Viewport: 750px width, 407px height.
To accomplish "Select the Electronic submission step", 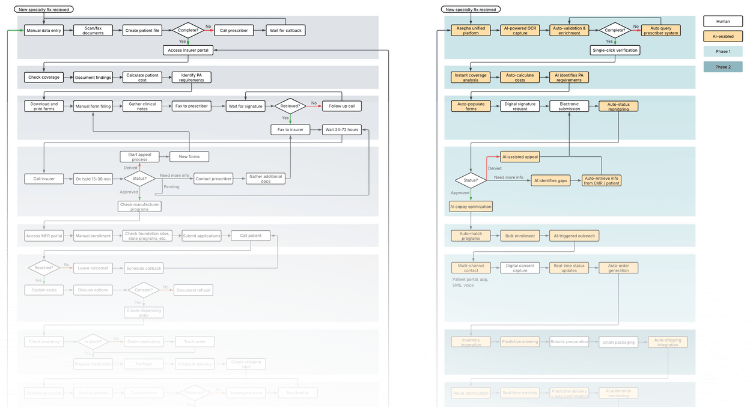I will coord(571,105).
